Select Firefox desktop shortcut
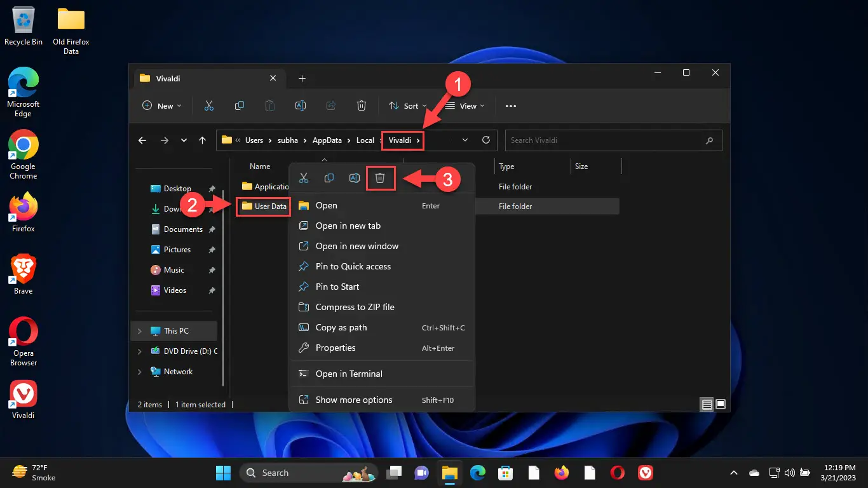The width and height of the screenshot is (868, 488). 24,212
